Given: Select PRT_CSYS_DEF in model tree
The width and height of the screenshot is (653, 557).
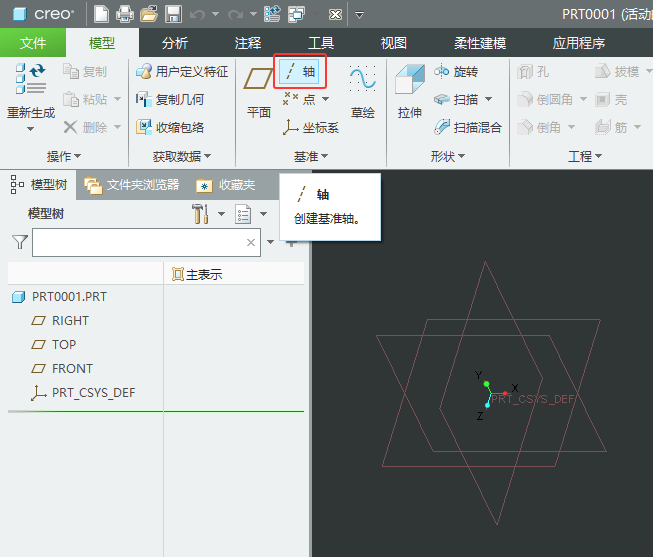Looking at the screenshot, I should pyautogui.click(x=83, y=393).
